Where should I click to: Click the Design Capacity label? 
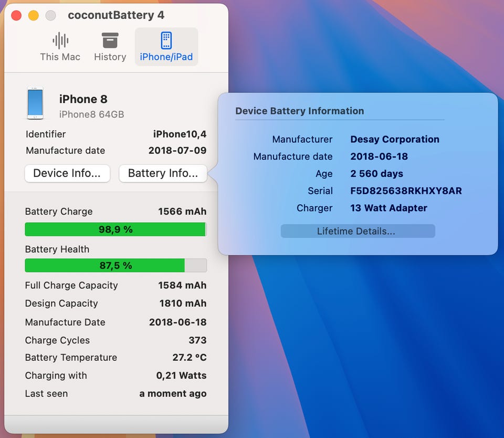coord(61,303)
